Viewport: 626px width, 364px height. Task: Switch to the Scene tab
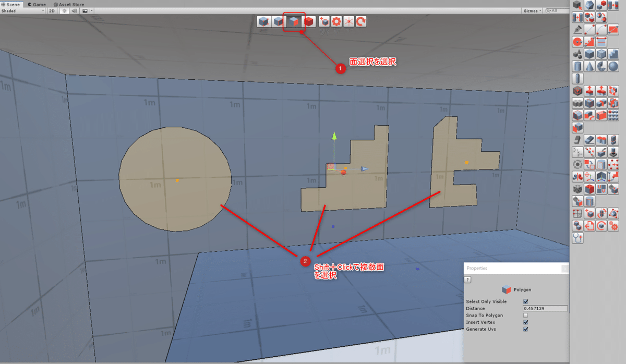point(10,4)
